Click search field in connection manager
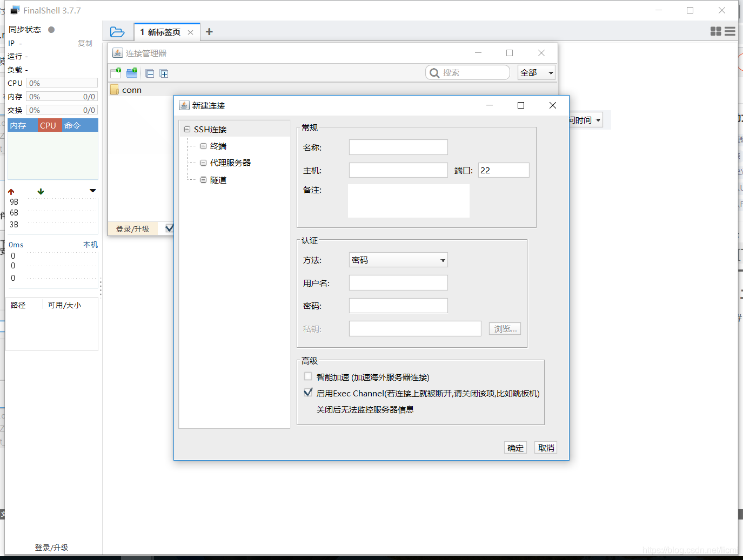Image resolution: width=743 pixels, height=560 pixels. point(467,72)
